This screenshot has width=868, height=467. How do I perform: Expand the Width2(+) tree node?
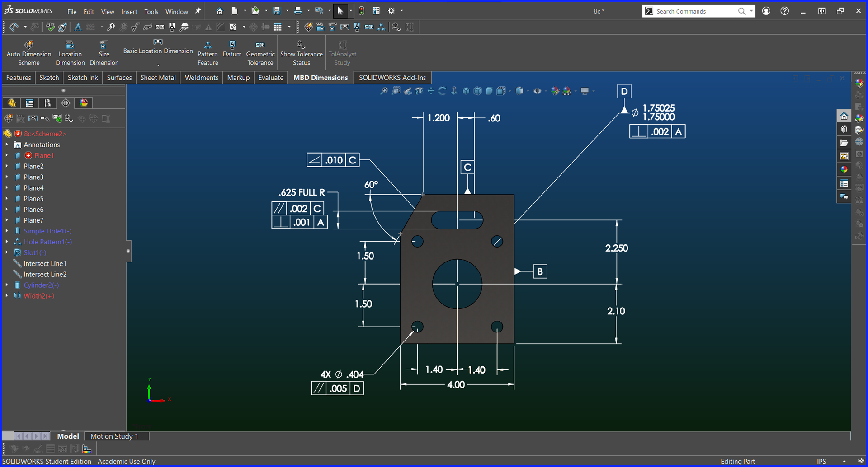(x=7, y=296)
